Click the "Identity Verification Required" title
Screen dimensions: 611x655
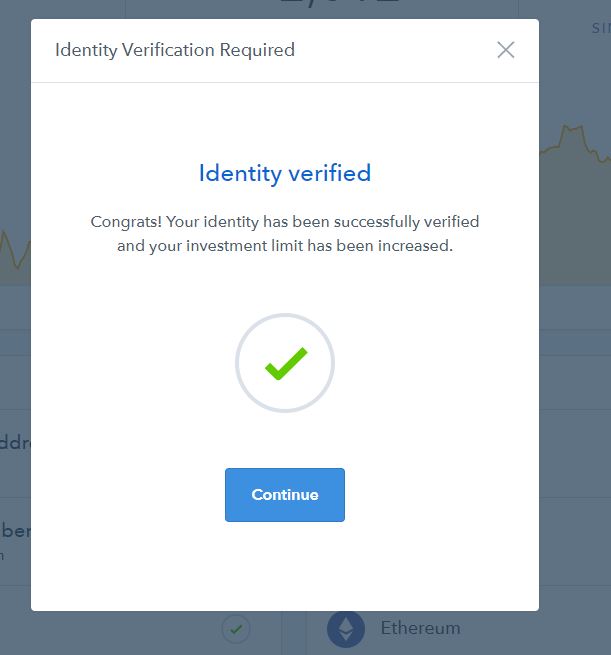point(175,50)
